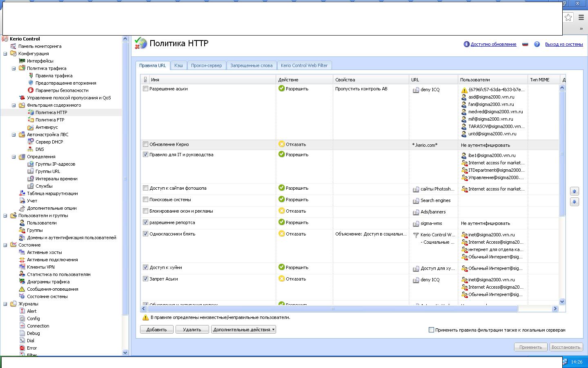The width and height of the screenshot is (588, 368).
Task: Check apply filter rules to local servers
Action: [x=431, y=330]
